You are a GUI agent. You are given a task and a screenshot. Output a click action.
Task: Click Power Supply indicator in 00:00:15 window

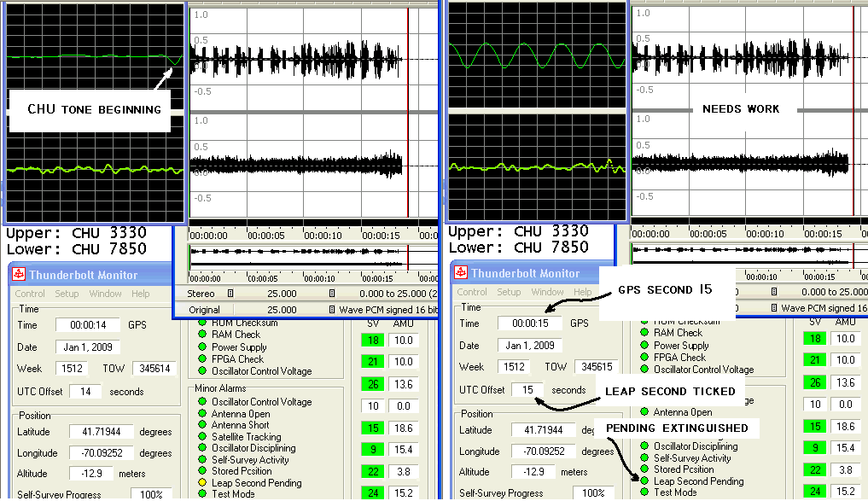(644, 345)
